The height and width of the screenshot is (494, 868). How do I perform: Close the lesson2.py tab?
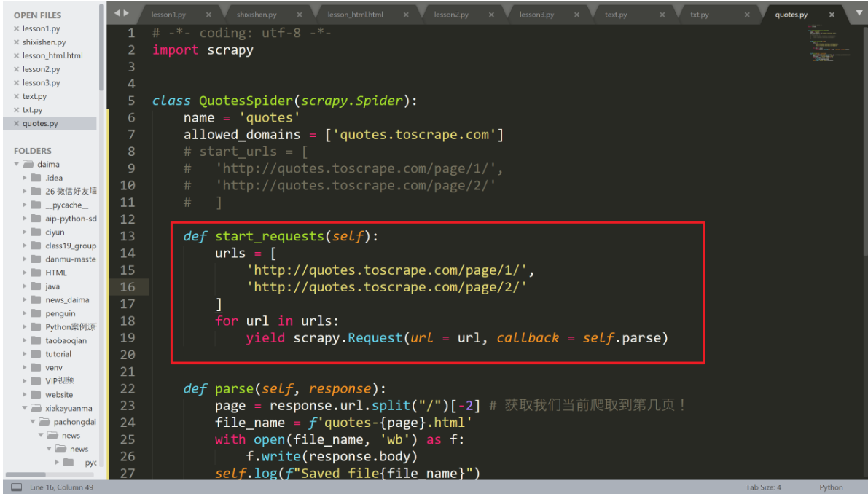click(x=491, y=15)
